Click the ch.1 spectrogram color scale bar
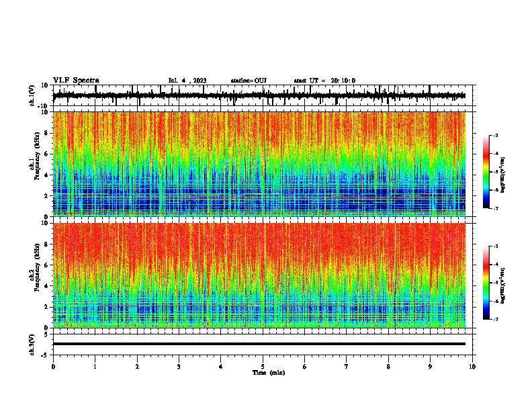The height and width of the screenshot is (411, 532). 486,172
